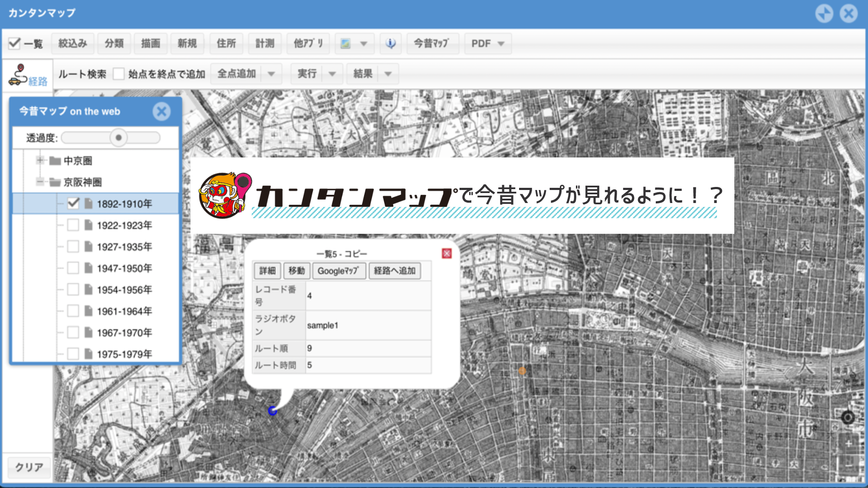Click the 透過度 slider track right end

point(156,138)
